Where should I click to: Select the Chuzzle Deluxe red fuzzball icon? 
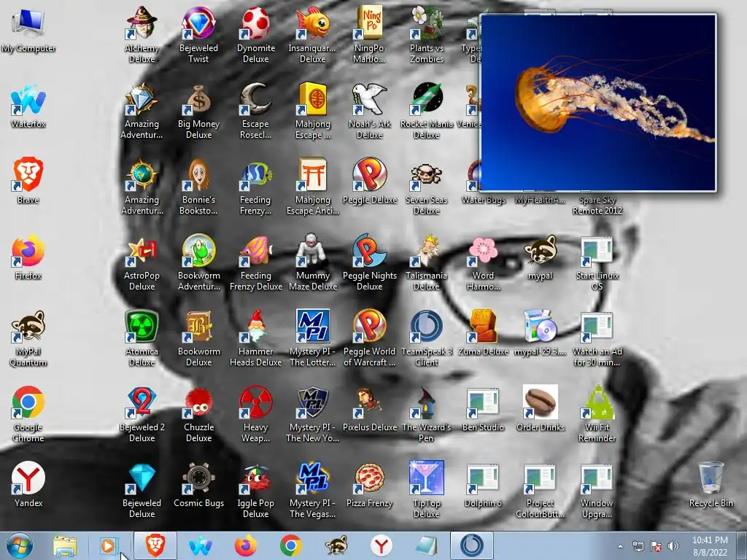click(198, 414)
